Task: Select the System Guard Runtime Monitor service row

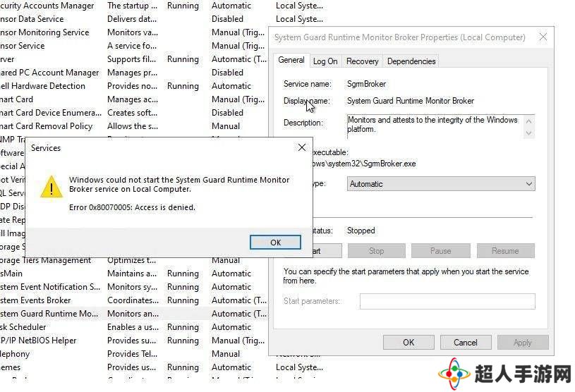Action: pos(134,314)
